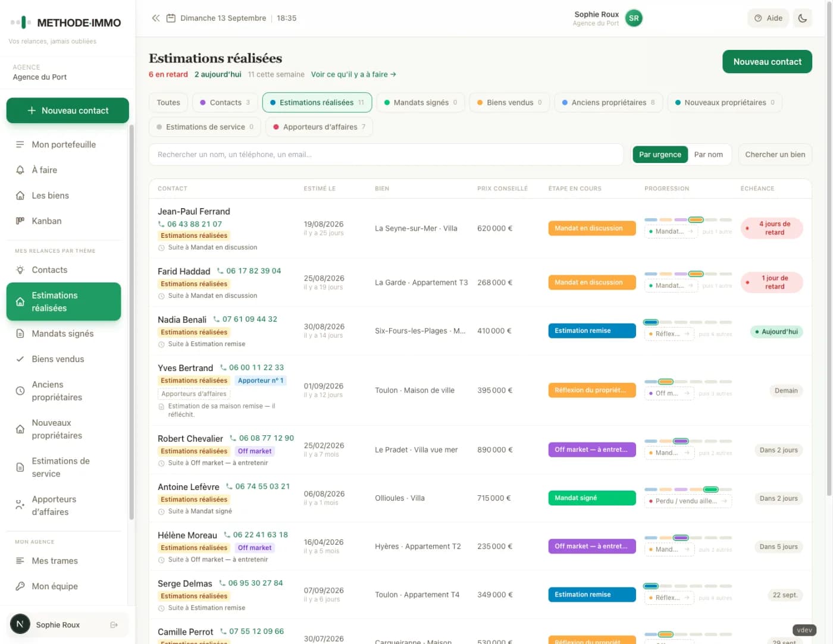The height and width of the screenshot is (644, 833).
Task: Click the logout icon beside Sophie Roux
Action: point(114,625)
